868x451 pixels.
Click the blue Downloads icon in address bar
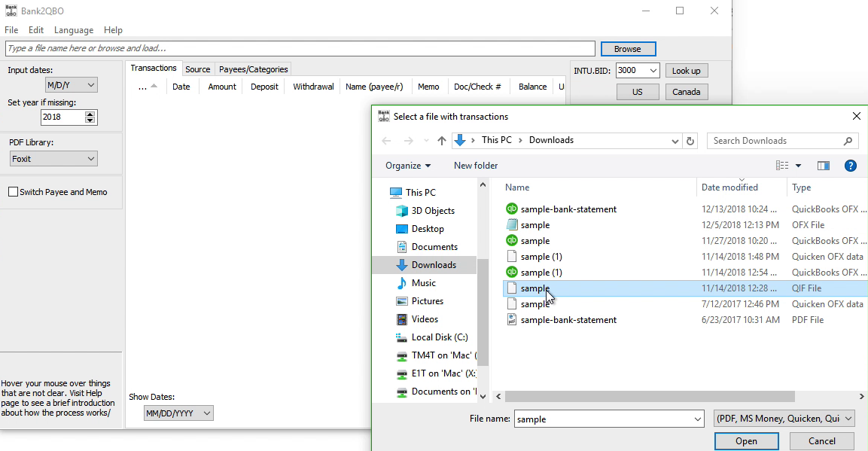(459, 141)
